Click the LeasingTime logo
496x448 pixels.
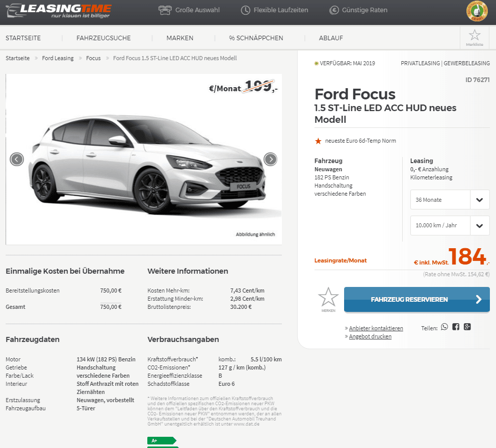[59, 11]
